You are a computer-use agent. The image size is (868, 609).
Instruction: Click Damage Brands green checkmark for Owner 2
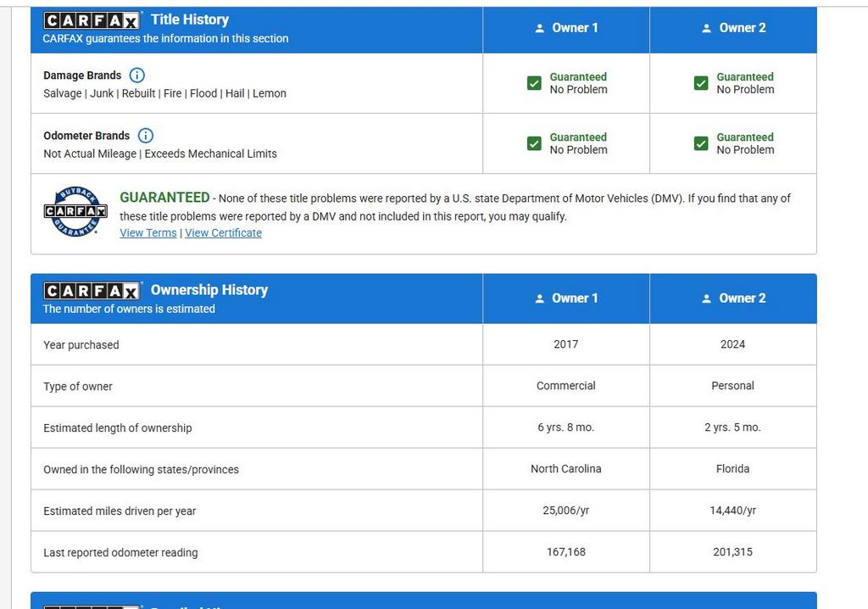(701, 83)
